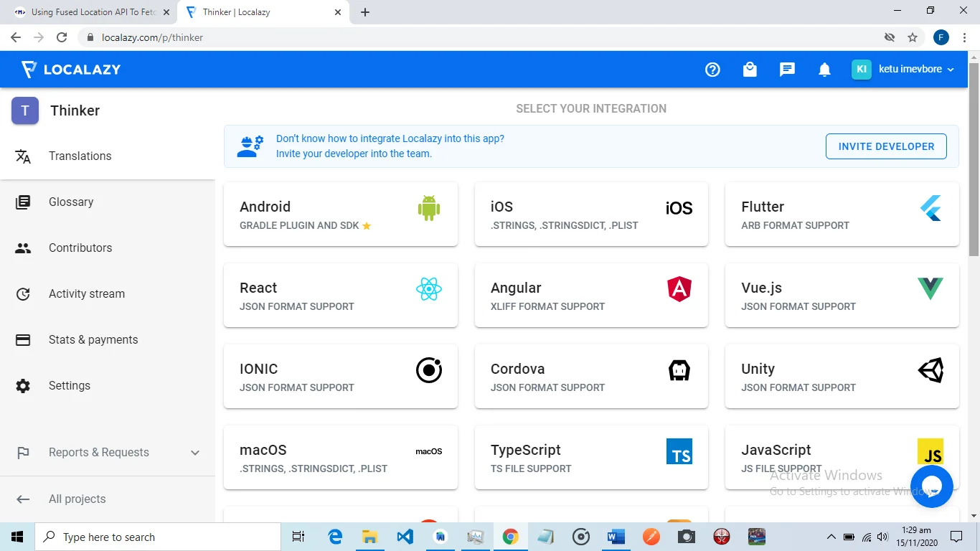This screenshot has width=980, height=551.
Task: Show notifications via bell icon
Action: point(825,70)
